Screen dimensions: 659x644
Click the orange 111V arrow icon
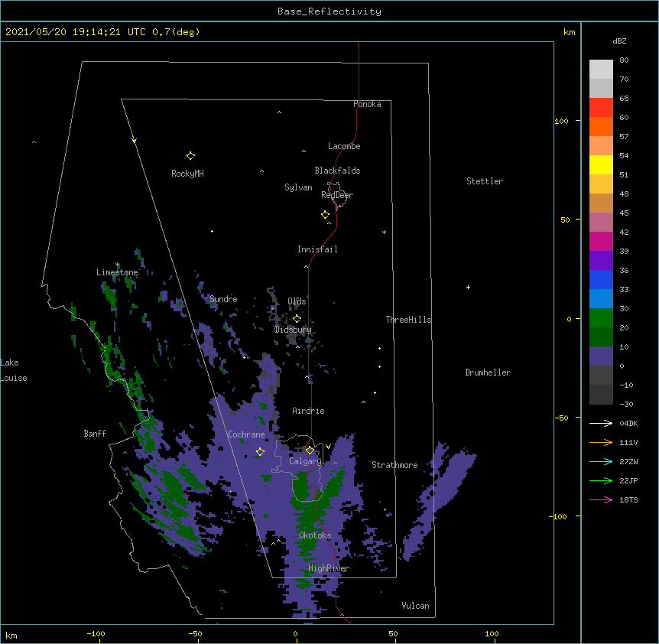point(601,442)
